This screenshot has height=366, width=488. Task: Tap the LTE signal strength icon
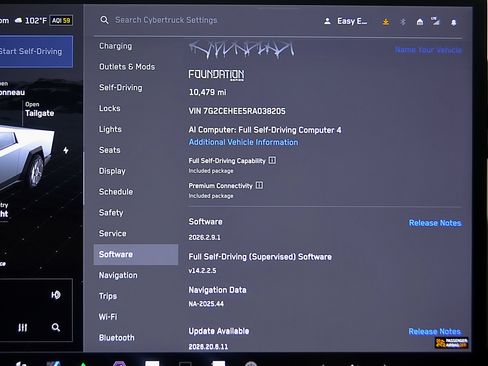pyautogui.click(x=435, y=21)
